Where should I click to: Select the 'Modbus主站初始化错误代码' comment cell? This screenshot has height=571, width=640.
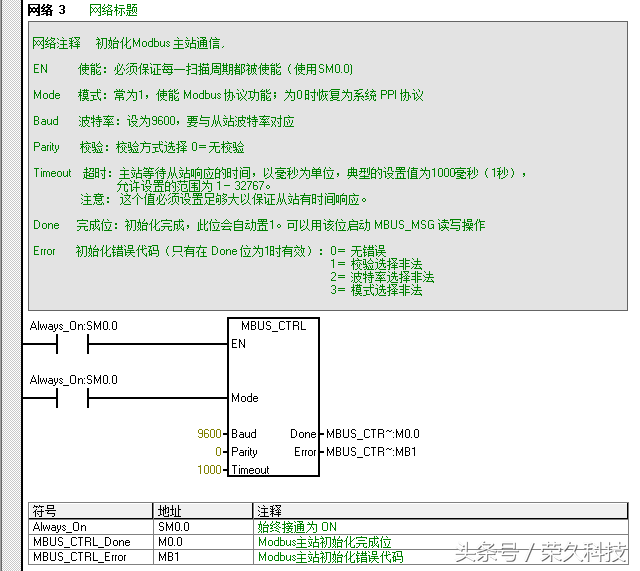[x=440, y=557]
